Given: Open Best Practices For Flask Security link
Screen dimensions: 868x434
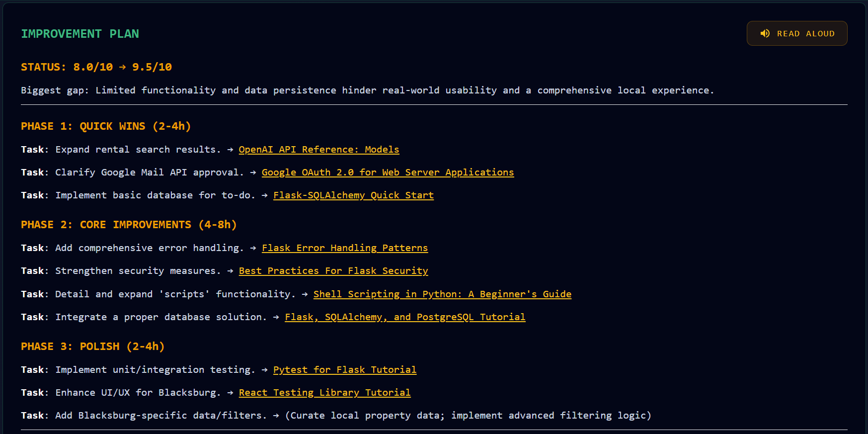Looking at the screenshot, I should [333, 271].
